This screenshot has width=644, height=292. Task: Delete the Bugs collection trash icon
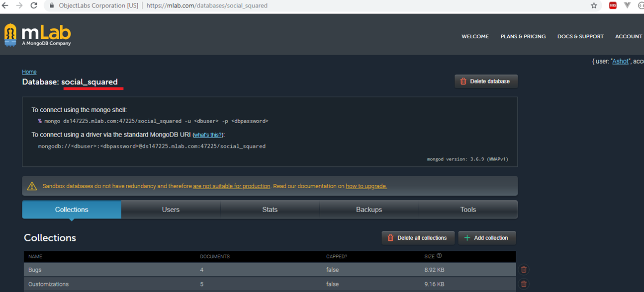pos(524,270)
